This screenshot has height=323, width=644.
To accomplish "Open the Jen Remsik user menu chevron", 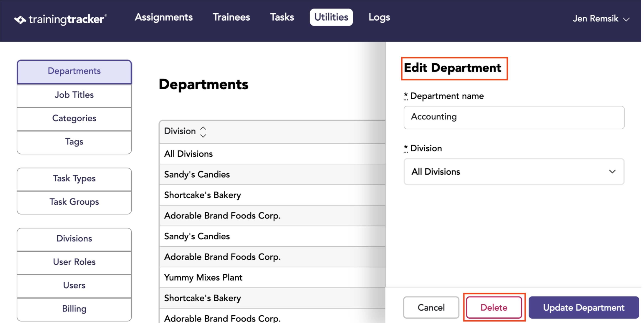I will pos(626,19).
